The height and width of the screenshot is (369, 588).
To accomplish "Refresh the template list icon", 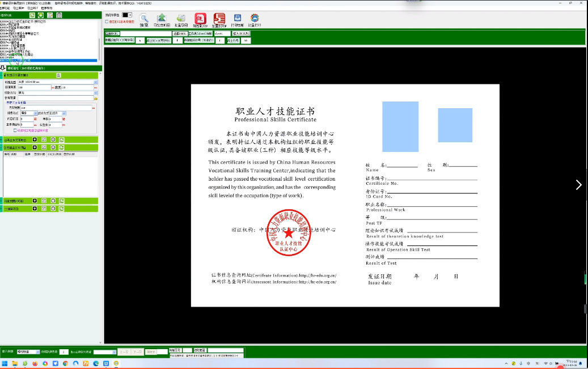I will point(32,15).
